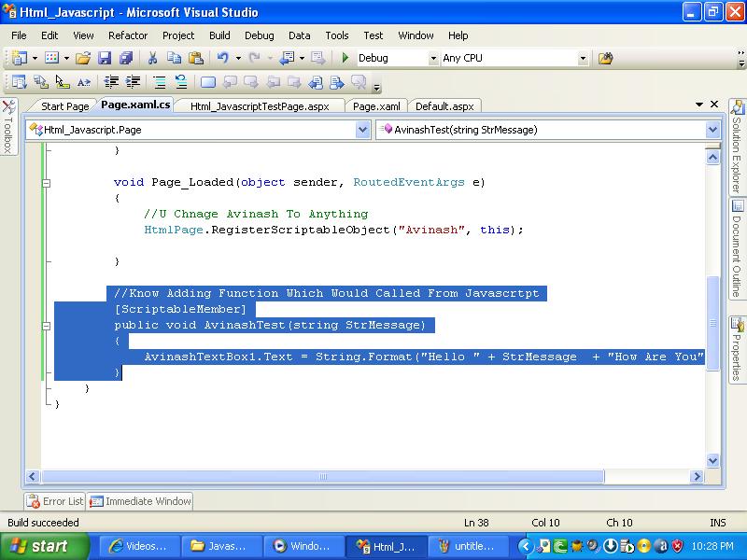Open the Refactor menu
Viewport: 747px width, 560px height.
(128, 35)
